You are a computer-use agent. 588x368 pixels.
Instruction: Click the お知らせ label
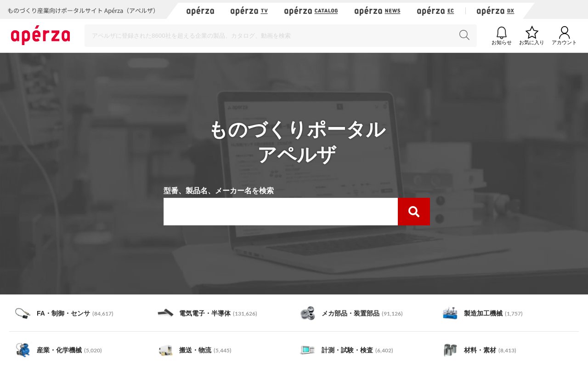[502, 42]
